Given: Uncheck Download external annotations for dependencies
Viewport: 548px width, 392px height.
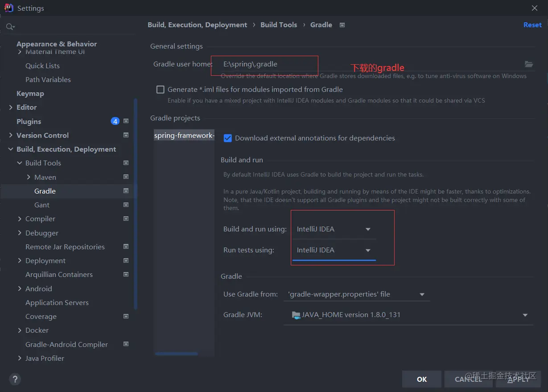Looking at the screenshot, I should coord(228,138).
